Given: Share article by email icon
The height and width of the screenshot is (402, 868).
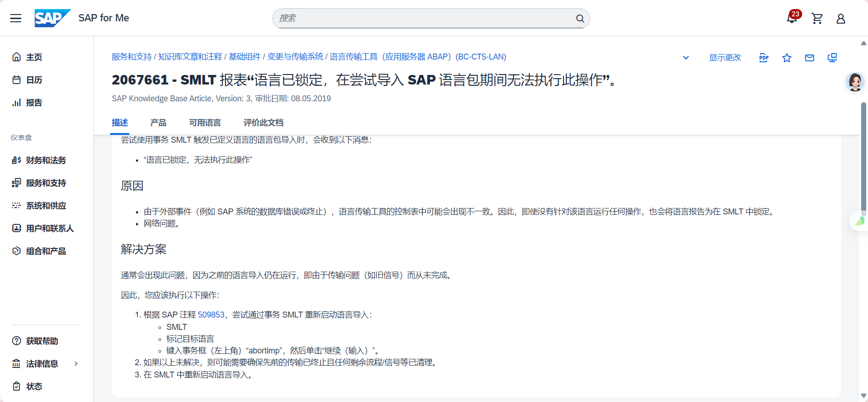Looking at the screenshot, I should click(x=809, y=58).
